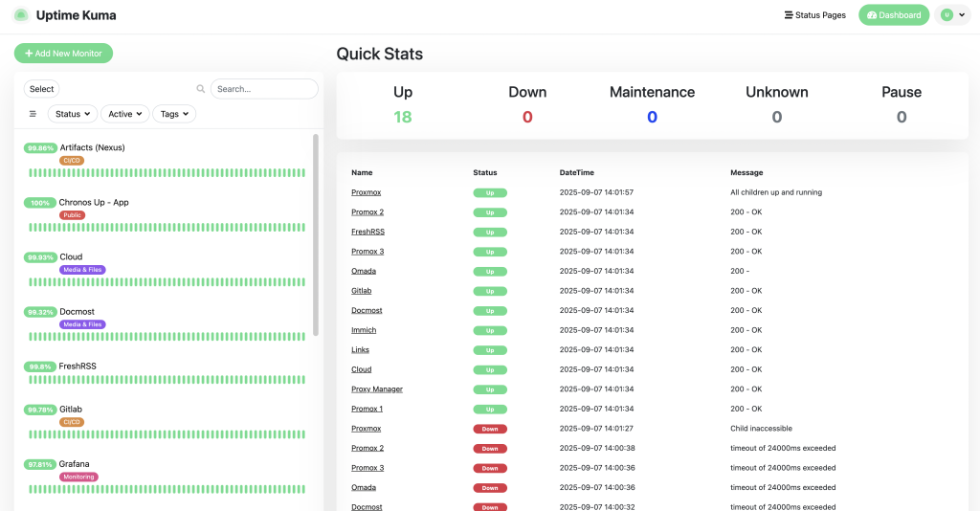The width and height of the screenshot is (980, 511).
Task: Open the Promox 2 link with Up status
Action: tap(367, 211)
